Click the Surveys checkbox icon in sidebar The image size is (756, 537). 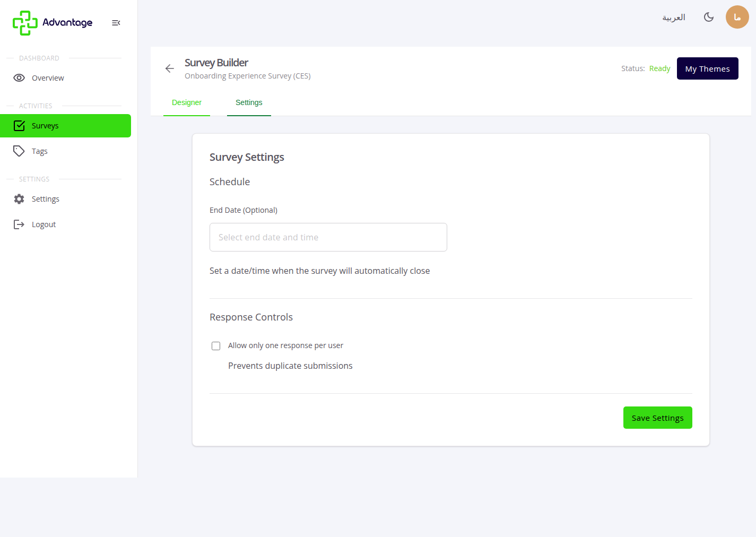click(x=19, y=126)
